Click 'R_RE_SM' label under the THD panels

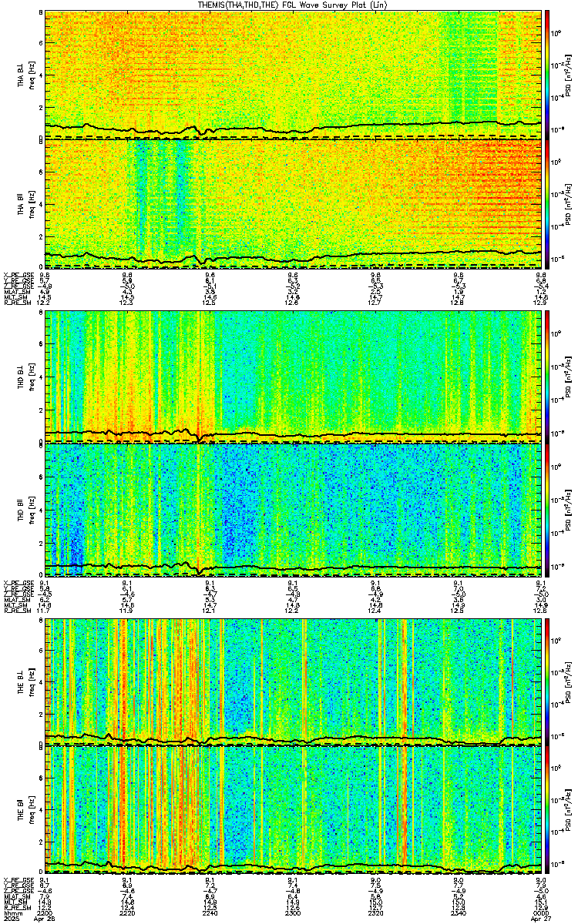pyautogui.click(x=16, y=611)
